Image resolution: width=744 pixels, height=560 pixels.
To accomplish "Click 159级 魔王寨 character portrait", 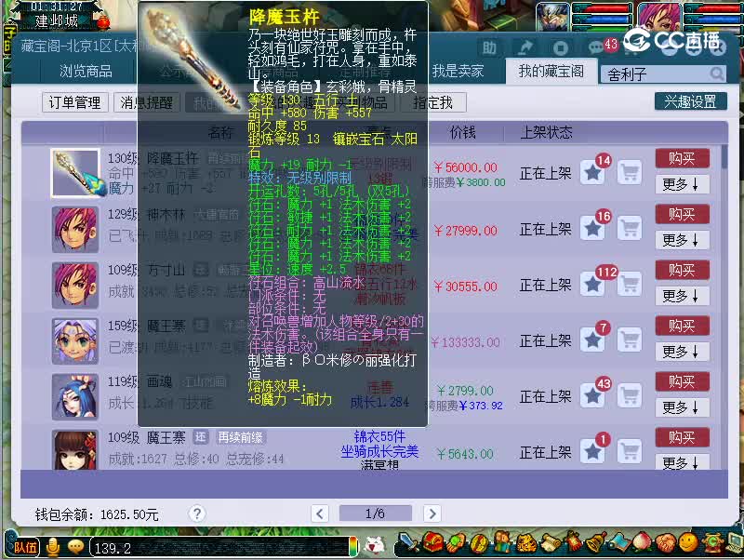I will pyautogui.click(x=75, y=340).
